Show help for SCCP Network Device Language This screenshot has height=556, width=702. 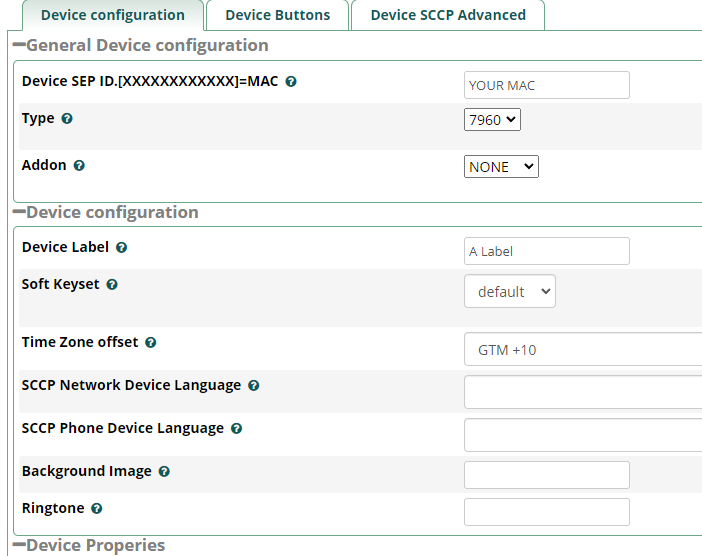pos(254,385)
